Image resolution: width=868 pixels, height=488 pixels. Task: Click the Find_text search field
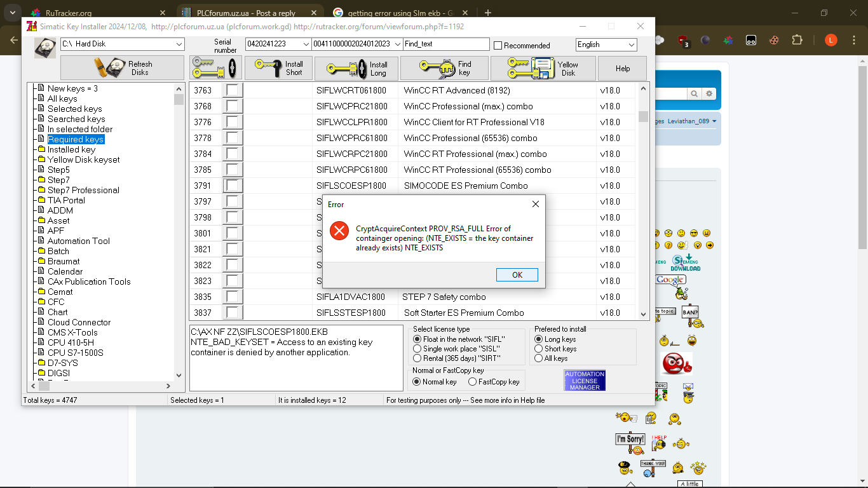(x=447, y=44)
